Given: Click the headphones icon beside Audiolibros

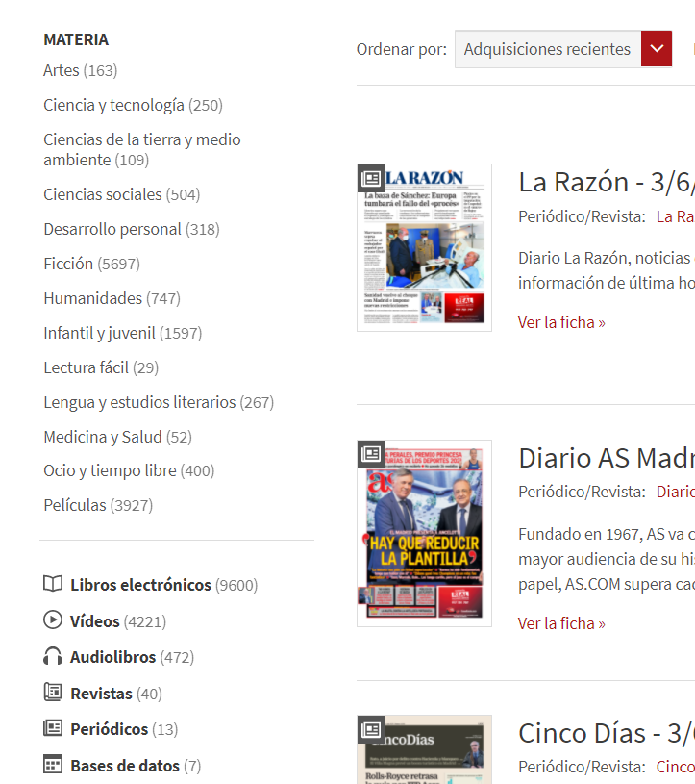Looking at the screenshot, I should point(53,656).
